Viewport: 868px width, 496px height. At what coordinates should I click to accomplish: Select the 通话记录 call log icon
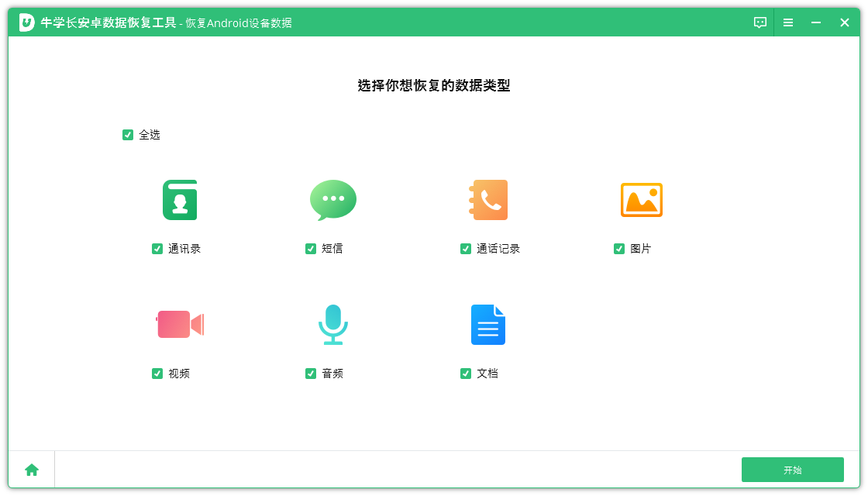click(x=488, y=199)
